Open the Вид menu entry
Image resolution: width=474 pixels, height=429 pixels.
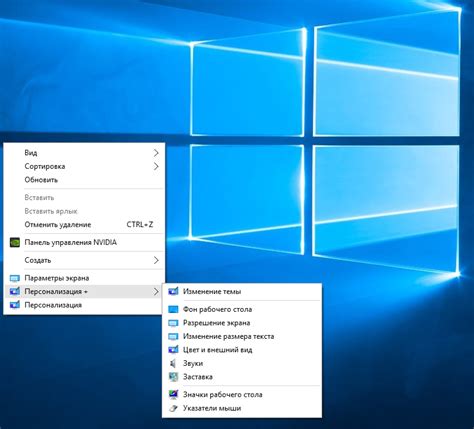pyautogui.click(x=84, y=153)
